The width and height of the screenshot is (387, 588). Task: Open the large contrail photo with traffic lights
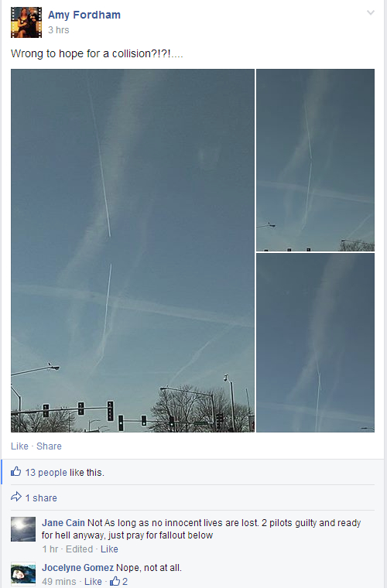(x=133, y=251)
